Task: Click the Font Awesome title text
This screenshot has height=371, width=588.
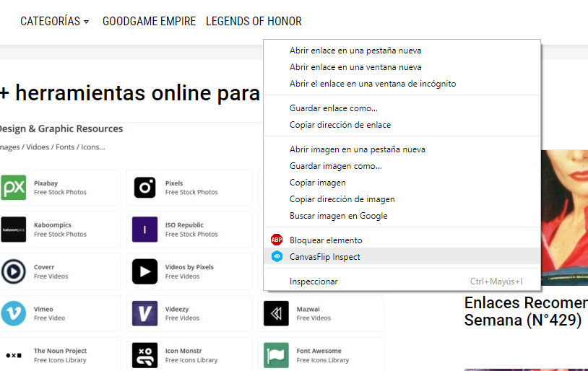Action: coord(319,351)
